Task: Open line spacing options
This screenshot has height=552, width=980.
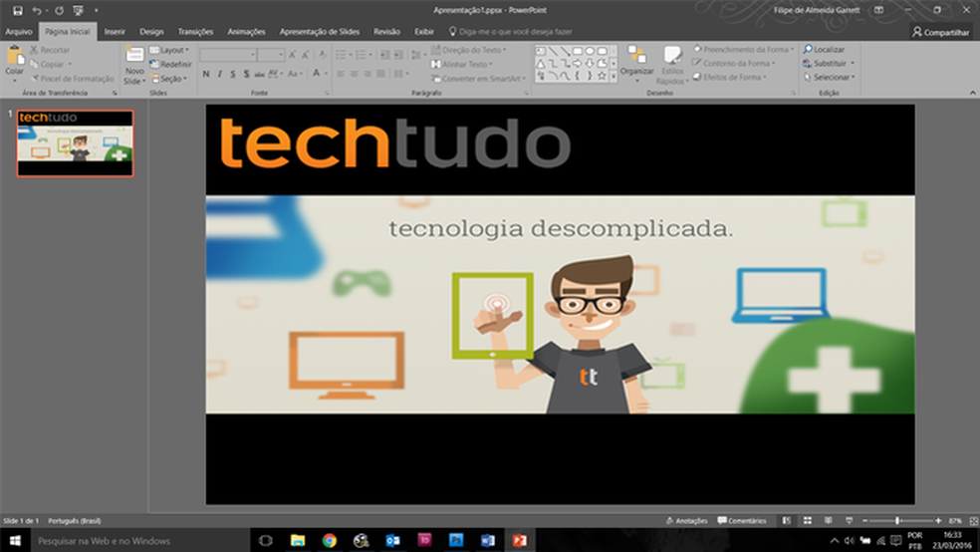Action: [417, 55]
